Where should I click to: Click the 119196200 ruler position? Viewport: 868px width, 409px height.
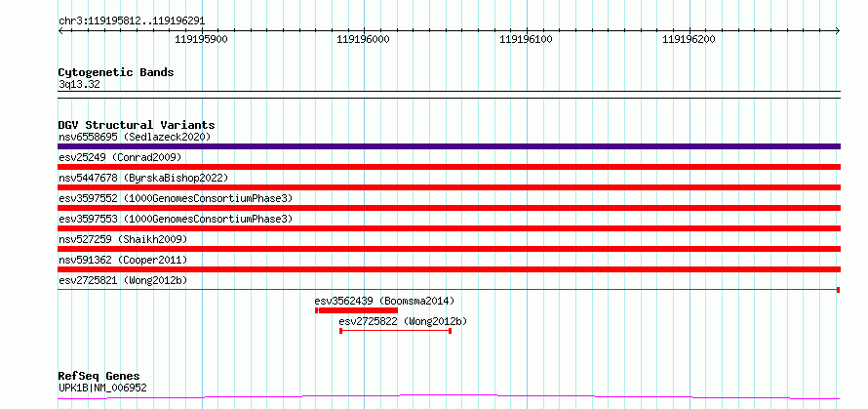click(x=689, y=39)
